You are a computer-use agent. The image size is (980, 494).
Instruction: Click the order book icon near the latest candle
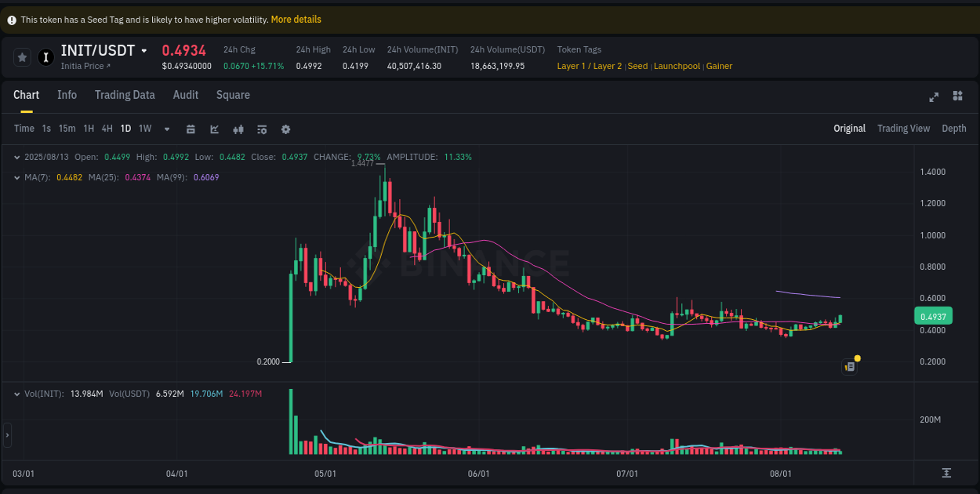[x=849, y=366]
